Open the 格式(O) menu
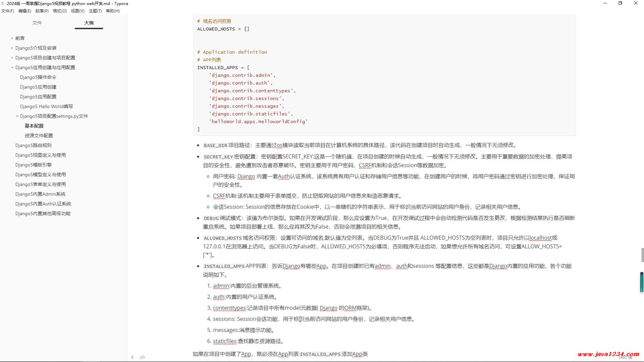The image size is (644, 362). click(x=60, y=11)
